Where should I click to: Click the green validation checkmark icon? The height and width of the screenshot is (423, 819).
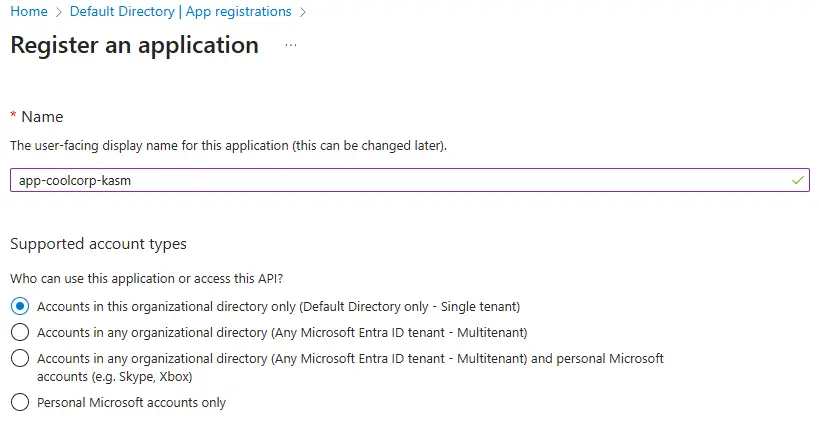[797, 180]
